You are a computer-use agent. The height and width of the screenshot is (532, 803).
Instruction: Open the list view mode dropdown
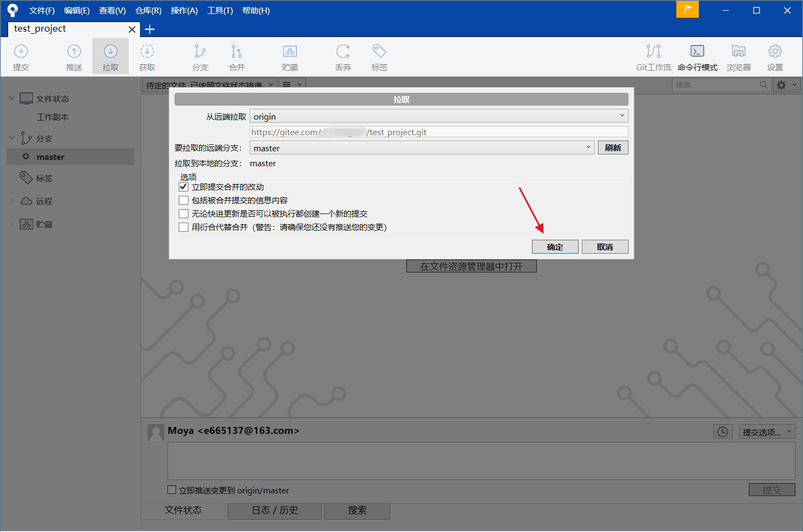coord(293,85)
